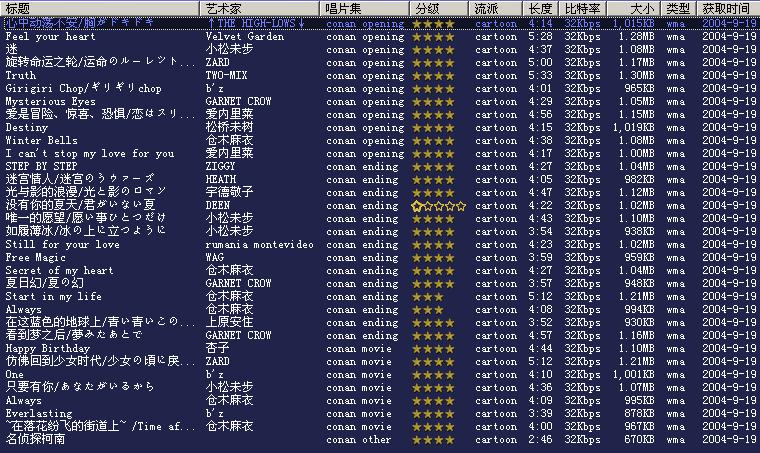This screenshot has height=453, width=760.
Task: Sort by the 大小 size column header
Action: point(633,8)
